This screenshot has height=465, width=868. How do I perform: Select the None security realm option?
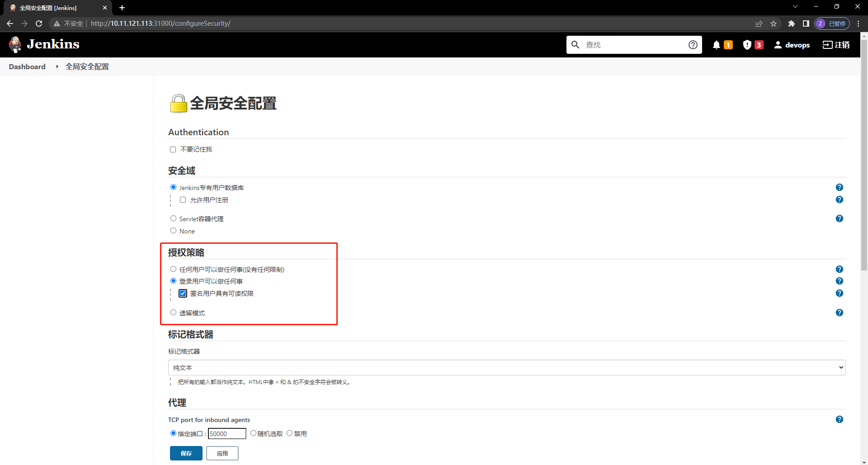[173, 231]
